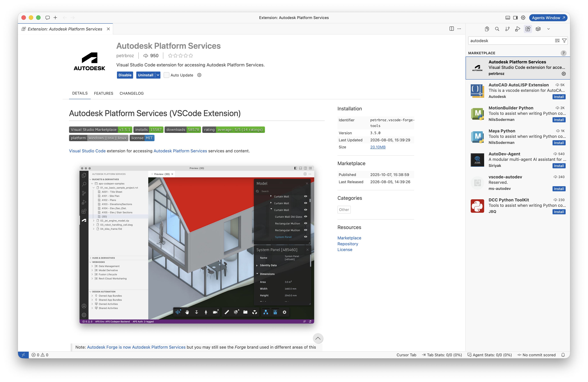Open the manage gear next to Auto Update

(x=199, y=75)
